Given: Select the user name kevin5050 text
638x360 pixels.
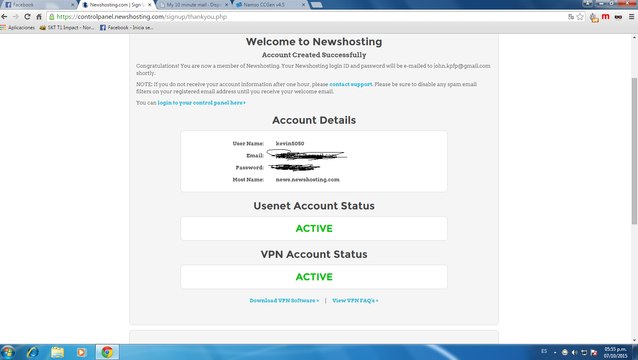Looking at the screenshot, I should click(x=290, y=144).
